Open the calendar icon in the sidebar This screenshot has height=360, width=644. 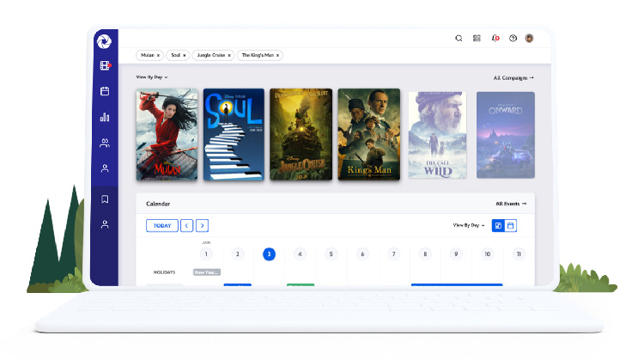(x=105, y=91)
